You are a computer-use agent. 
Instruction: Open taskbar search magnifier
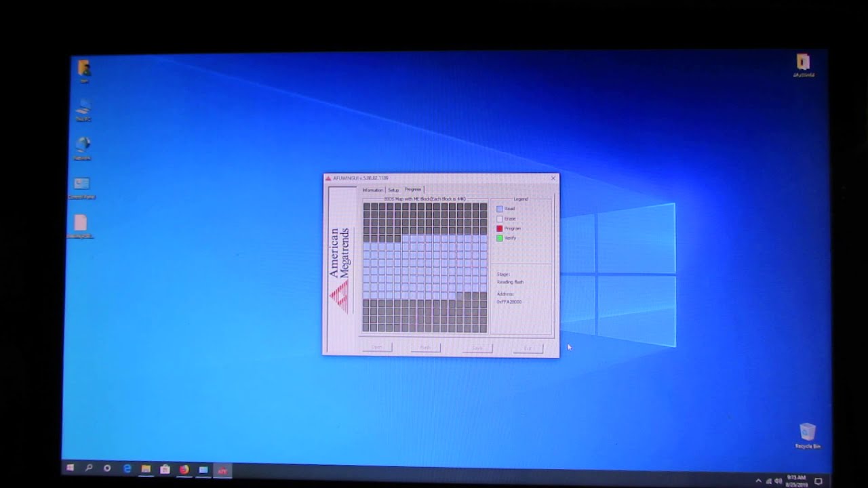[x=89, y=468]
